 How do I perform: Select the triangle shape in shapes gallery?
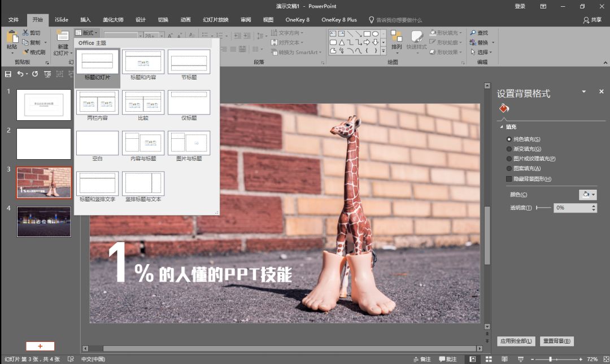(x=342, y=42)
